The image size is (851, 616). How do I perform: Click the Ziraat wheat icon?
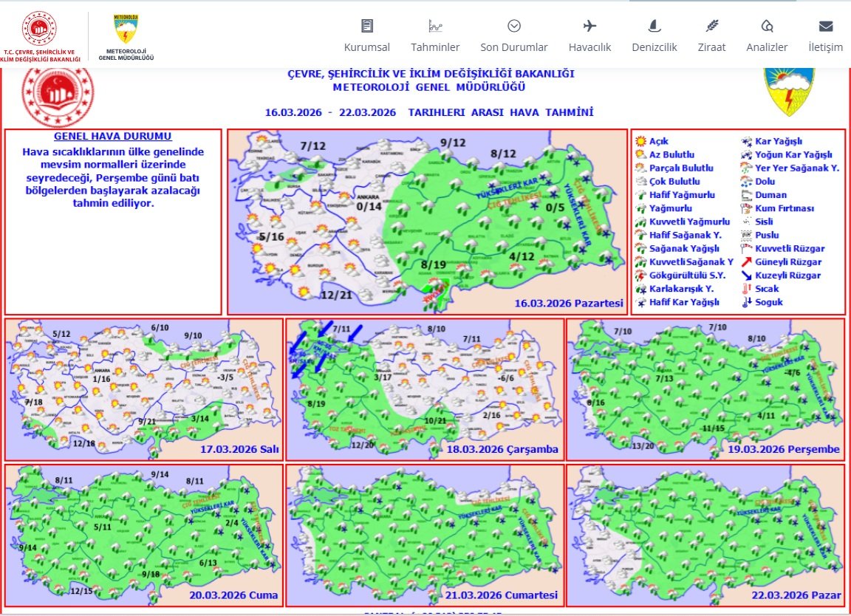712,27
